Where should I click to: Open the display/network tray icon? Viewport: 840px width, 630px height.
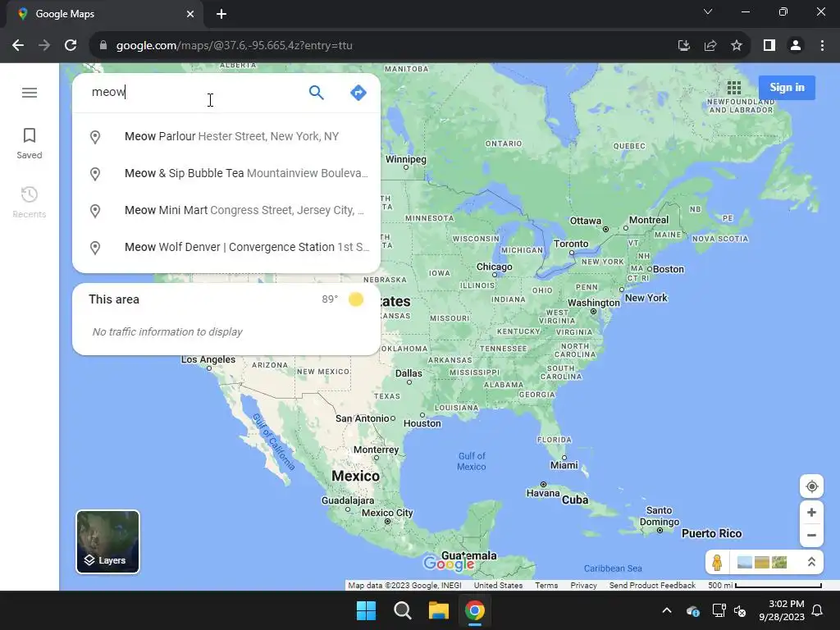point(719,610)
